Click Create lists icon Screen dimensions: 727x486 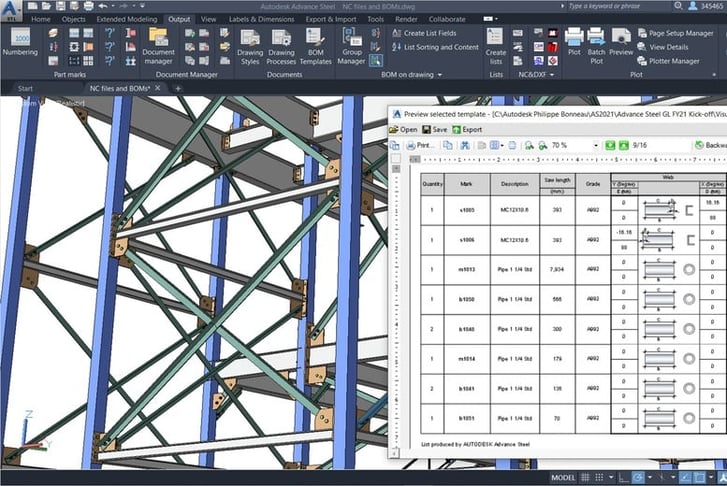(x=495, y=37)
